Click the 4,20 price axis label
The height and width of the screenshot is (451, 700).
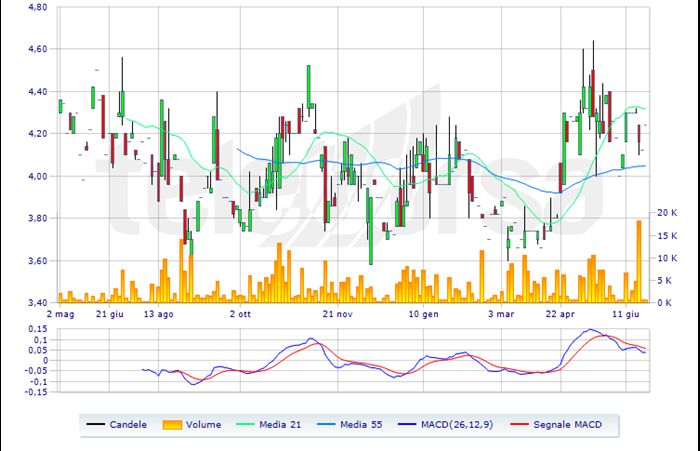tap(38, 134)
